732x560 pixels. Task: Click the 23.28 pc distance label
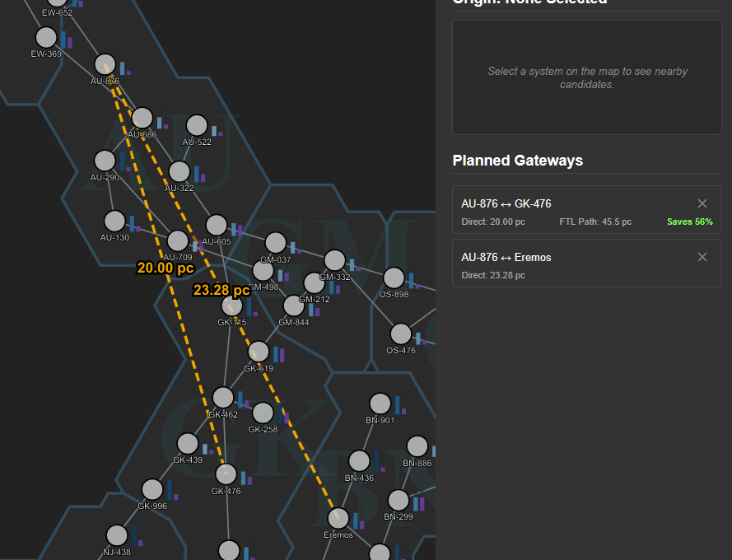pos(221,290)
